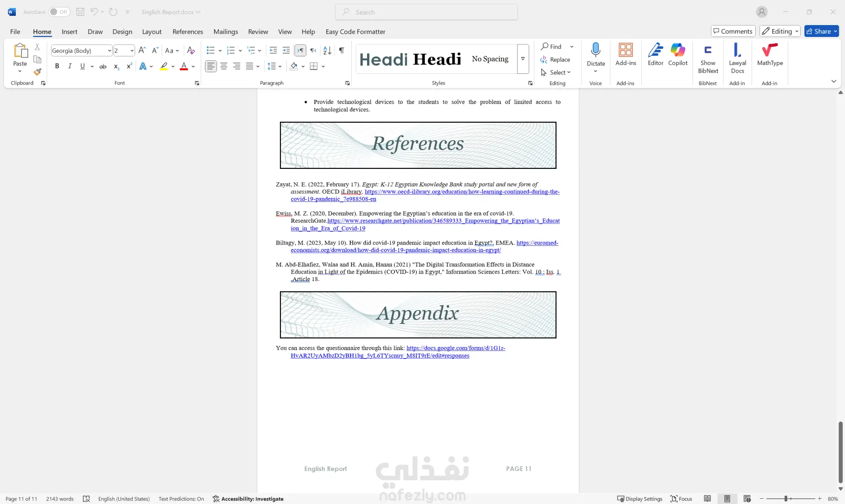Open the MathType add-in
The image size is (845, 504).
pos(770,55)
